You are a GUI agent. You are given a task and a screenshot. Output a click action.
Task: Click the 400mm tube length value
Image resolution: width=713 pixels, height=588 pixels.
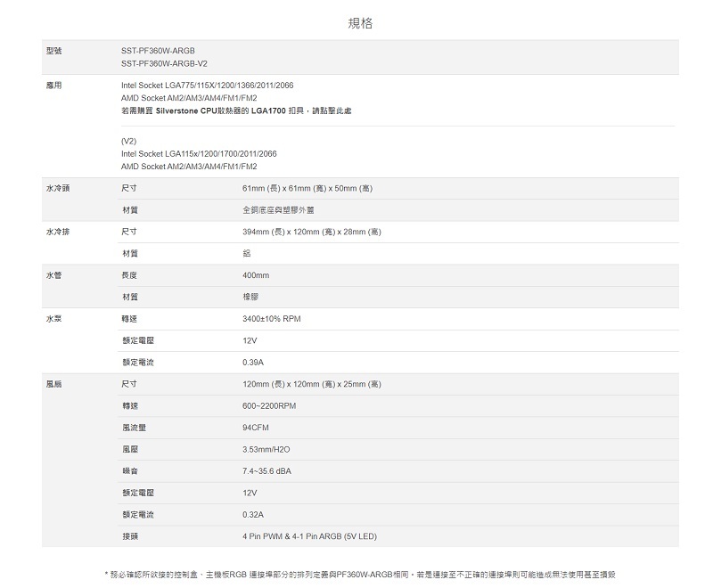pos(256,275)
